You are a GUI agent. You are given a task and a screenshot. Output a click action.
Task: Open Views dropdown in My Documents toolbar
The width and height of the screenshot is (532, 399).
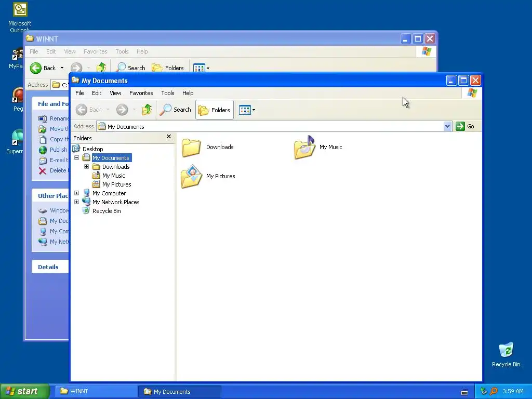click(x=247, y=110)
